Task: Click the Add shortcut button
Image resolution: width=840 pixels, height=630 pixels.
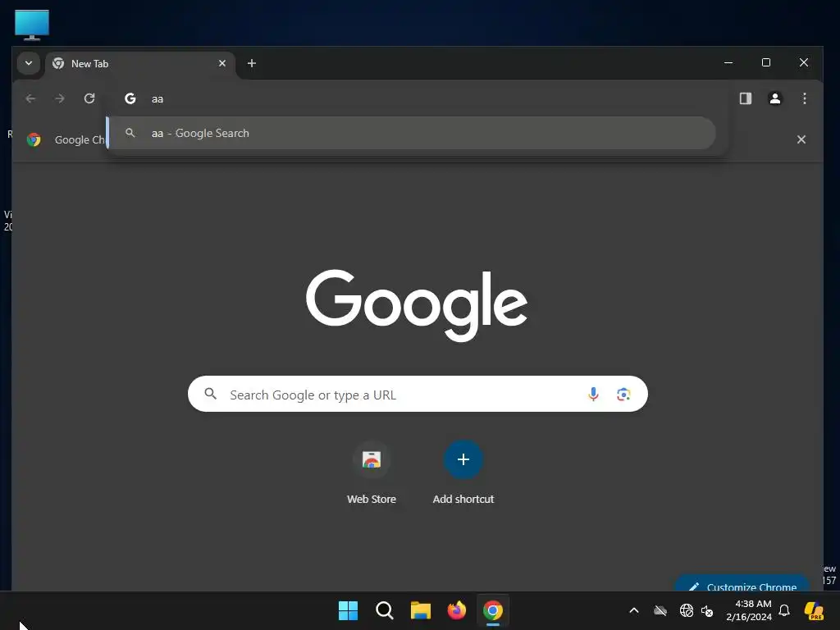Action: [x=463, y=472]
